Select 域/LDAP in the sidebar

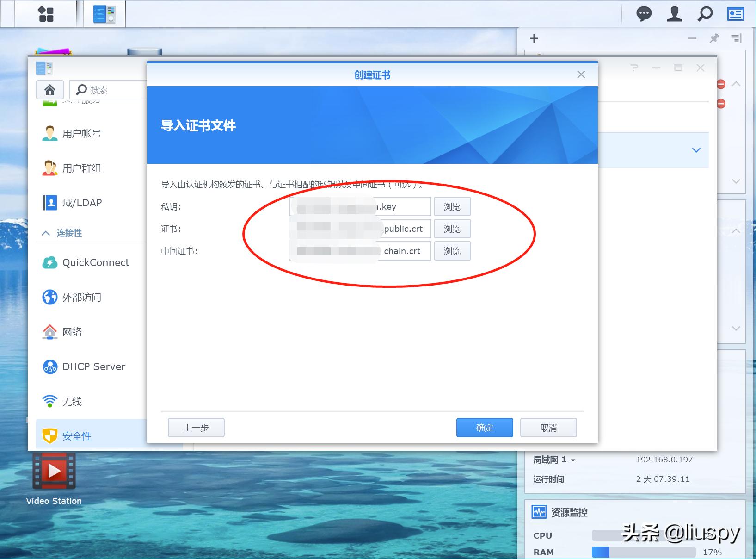(82, 202)
